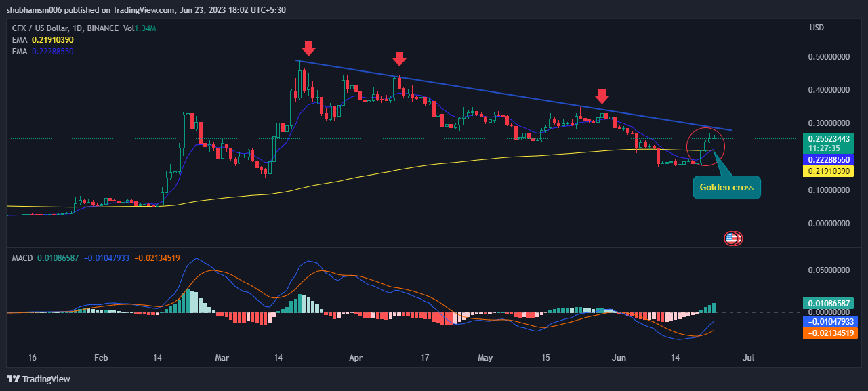Click the USD currency label above the price scale
Screen dimensions: 868x391
(x=817, y=28)
